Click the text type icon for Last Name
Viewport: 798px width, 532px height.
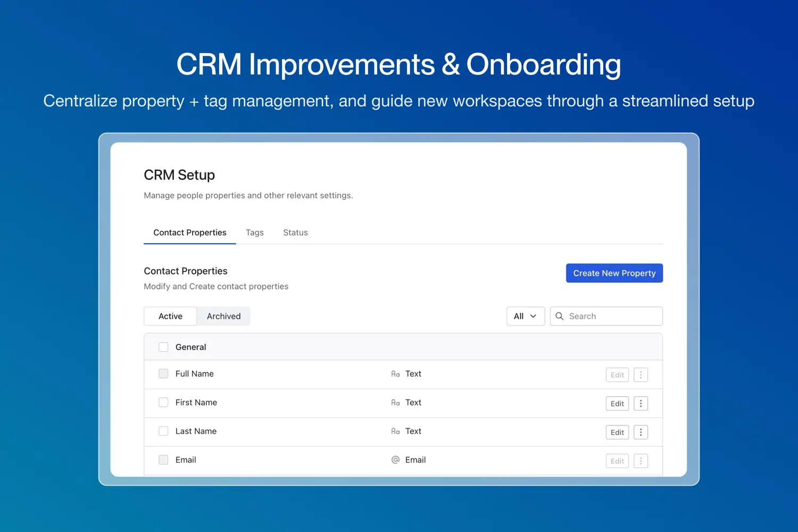(x=395, y=431)
